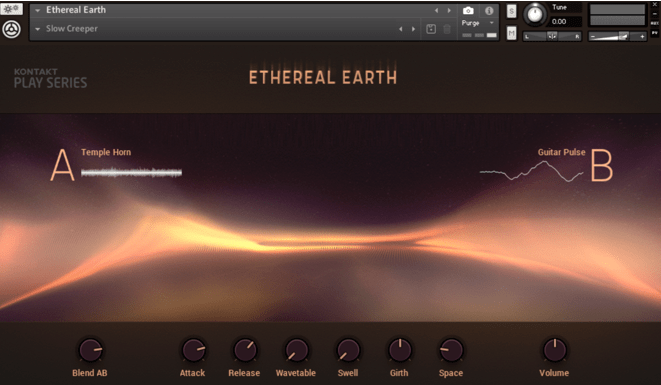Open instrument edit mode via gears icon
661x385 pixels.
point(11,9)
